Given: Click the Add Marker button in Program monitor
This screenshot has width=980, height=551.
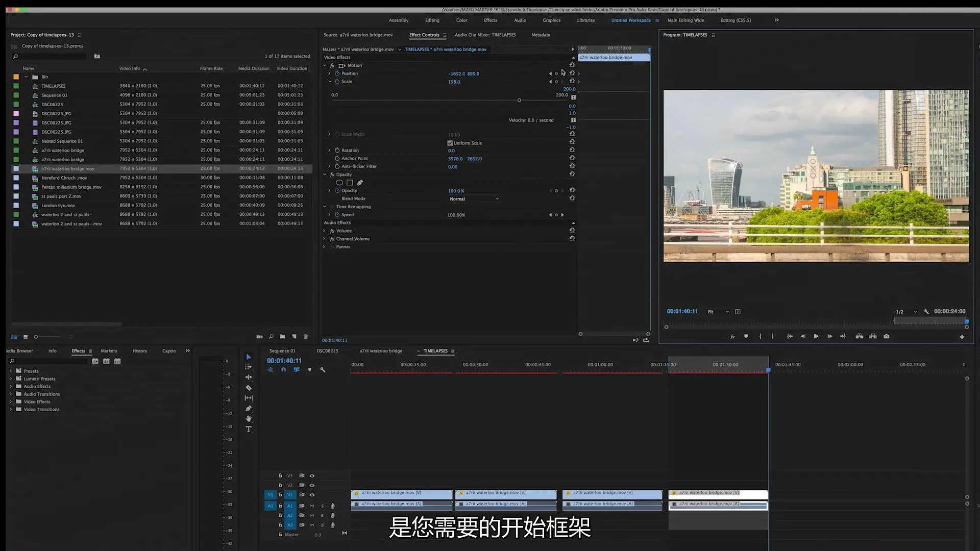Looking at the screenshot, I should pos(746,336).
